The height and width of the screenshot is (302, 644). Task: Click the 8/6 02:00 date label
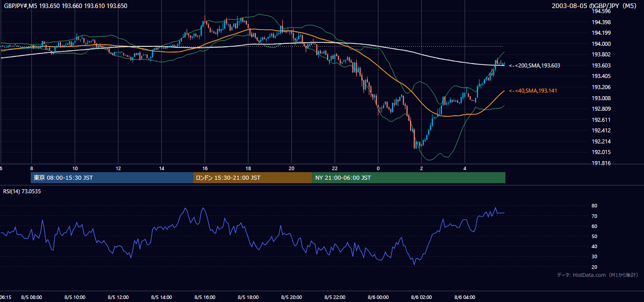421,297
